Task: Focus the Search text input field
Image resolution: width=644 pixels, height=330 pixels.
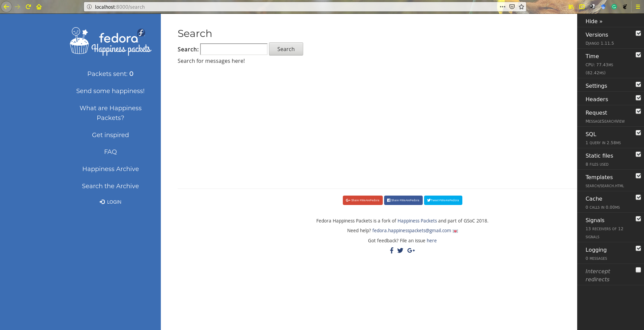Action: 234,49
